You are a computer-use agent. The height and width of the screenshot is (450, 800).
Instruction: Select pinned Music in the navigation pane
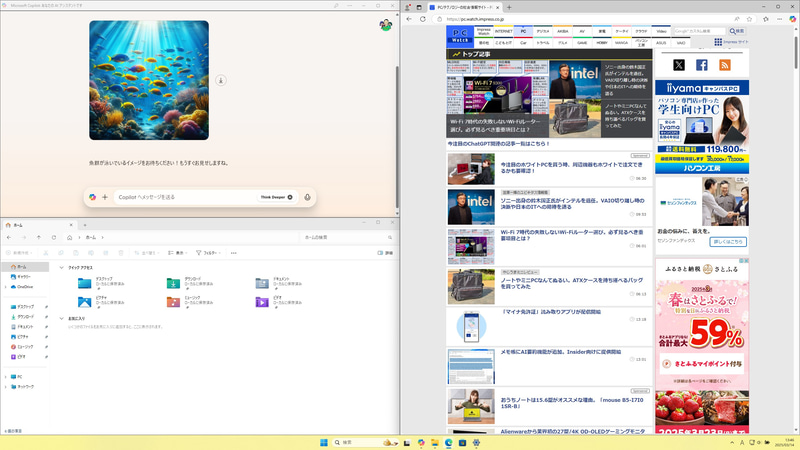(24, 347)
